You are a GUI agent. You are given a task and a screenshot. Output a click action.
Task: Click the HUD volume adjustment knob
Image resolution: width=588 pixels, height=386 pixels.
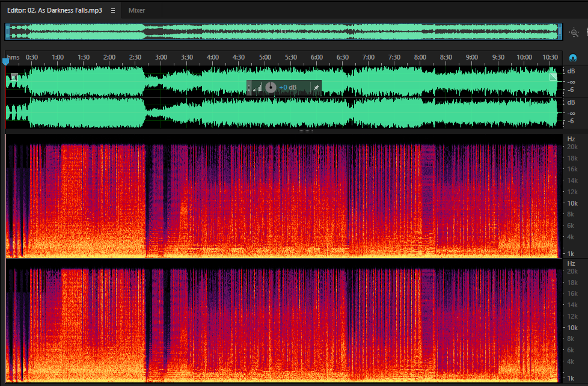click(x=271, y=87)
